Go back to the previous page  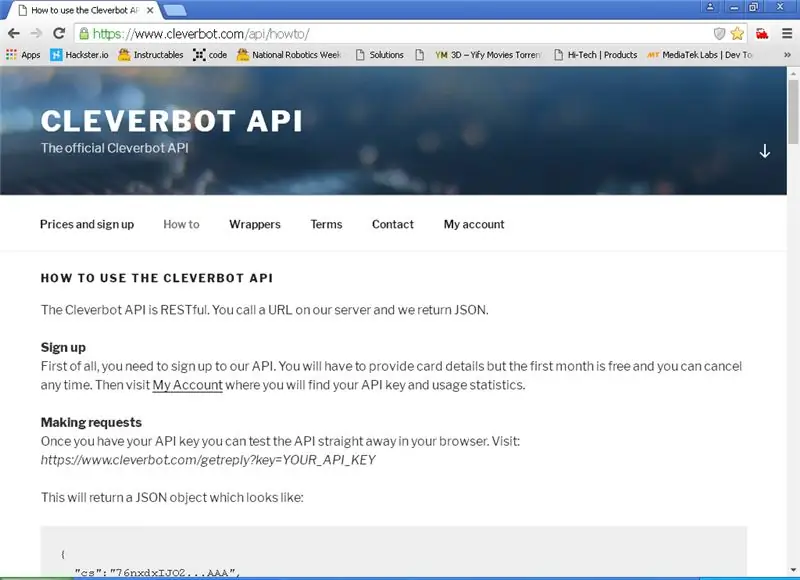(x=14, y=34)
